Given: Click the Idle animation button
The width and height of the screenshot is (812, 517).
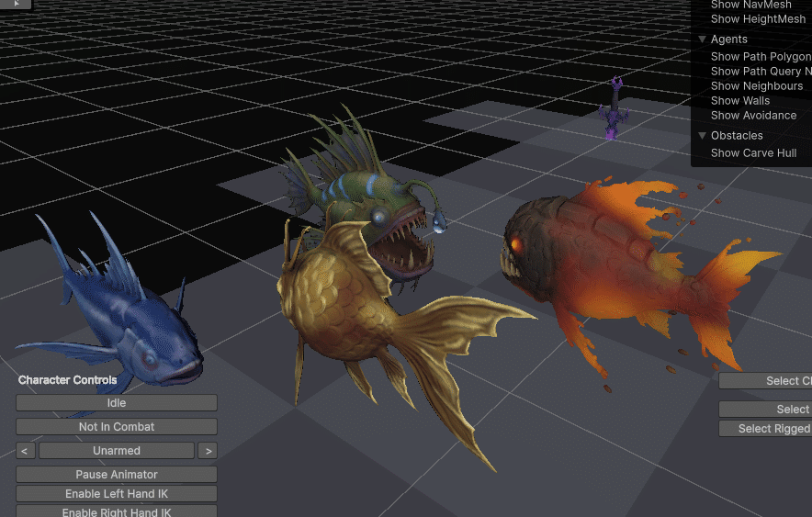Looking at the screenshot, I should [x=117, y=402].
